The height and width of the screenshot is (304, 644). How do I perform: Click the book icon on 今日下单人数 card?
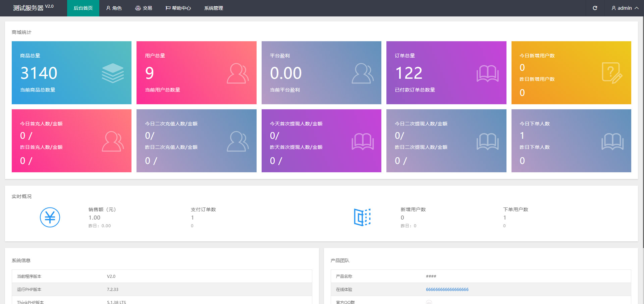click(612, 141)
